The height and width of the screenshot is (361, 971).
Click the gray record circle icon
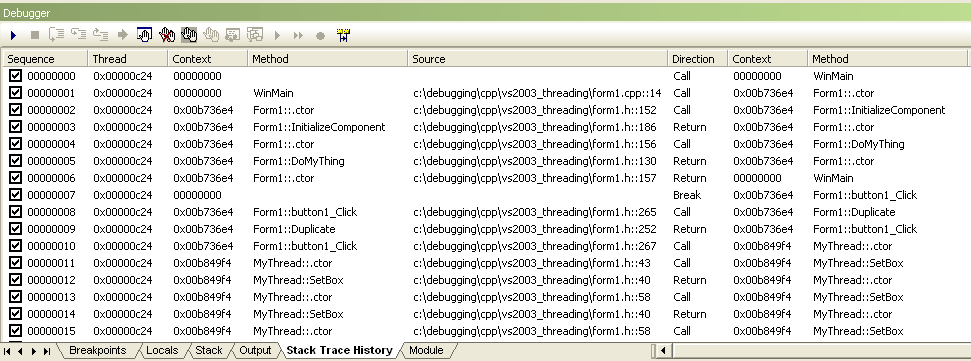[320, 36]
